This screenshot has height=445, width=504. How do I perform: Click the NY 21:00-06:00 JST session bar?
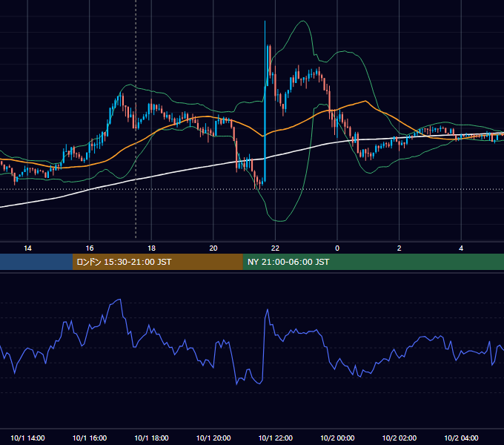point(373,262)
